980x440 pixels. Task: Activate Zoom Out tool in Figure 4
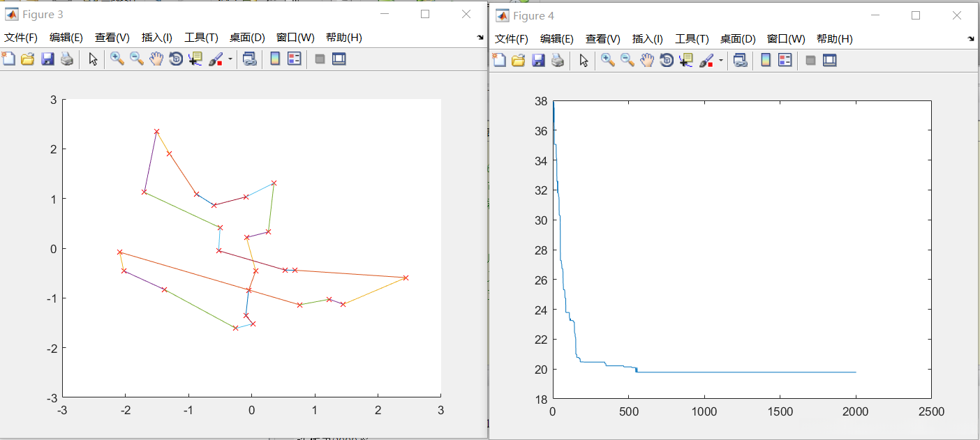628,61
